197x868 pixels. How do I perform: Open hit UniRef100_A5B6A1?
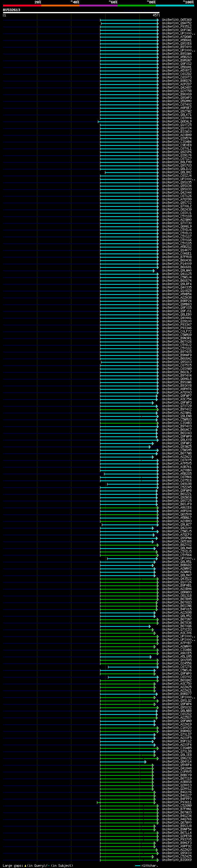(x=177, y=40)
